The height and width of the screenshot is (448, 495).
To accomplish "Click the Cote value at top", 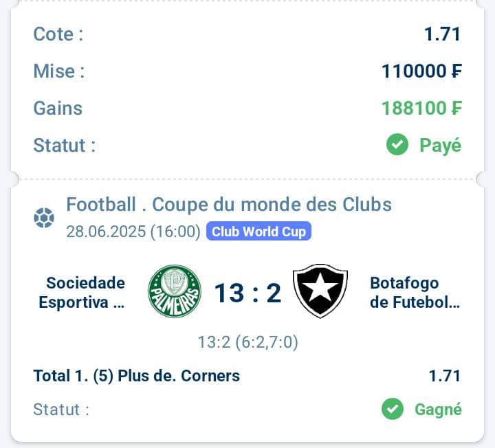I will (442, 34).
